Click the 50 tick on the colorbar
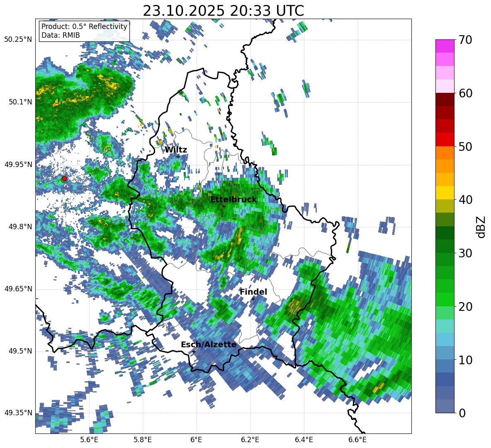The width and height of the screenshot is (491, 448). [x=465, y=146]
